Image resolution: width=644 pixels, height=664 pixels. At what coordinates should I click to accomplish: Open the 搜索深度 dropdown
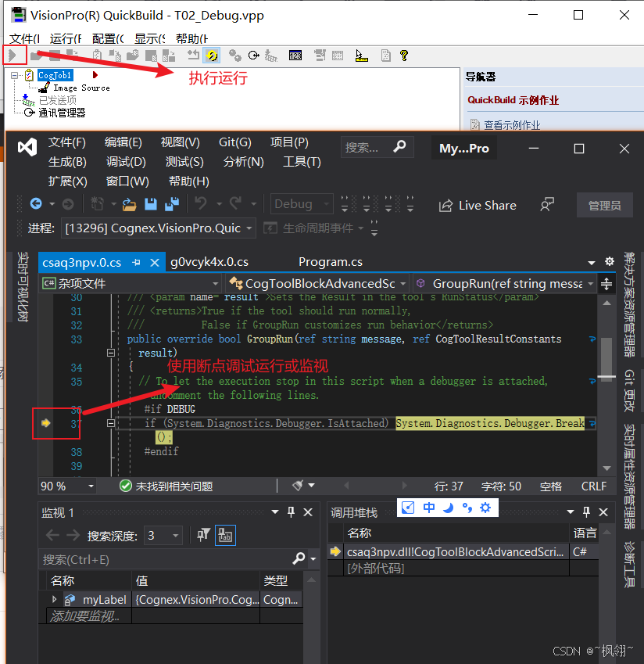click(x=163, y=536)
